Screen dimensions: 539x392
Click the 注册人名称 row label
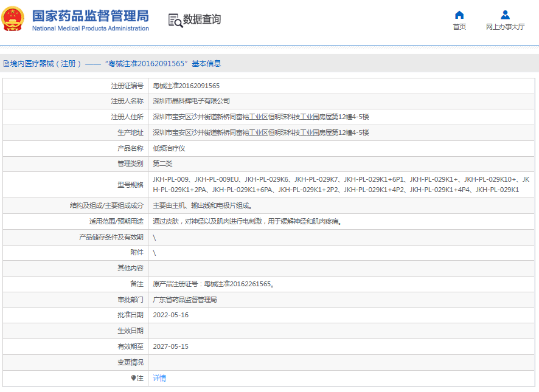[x=127, y=101]
